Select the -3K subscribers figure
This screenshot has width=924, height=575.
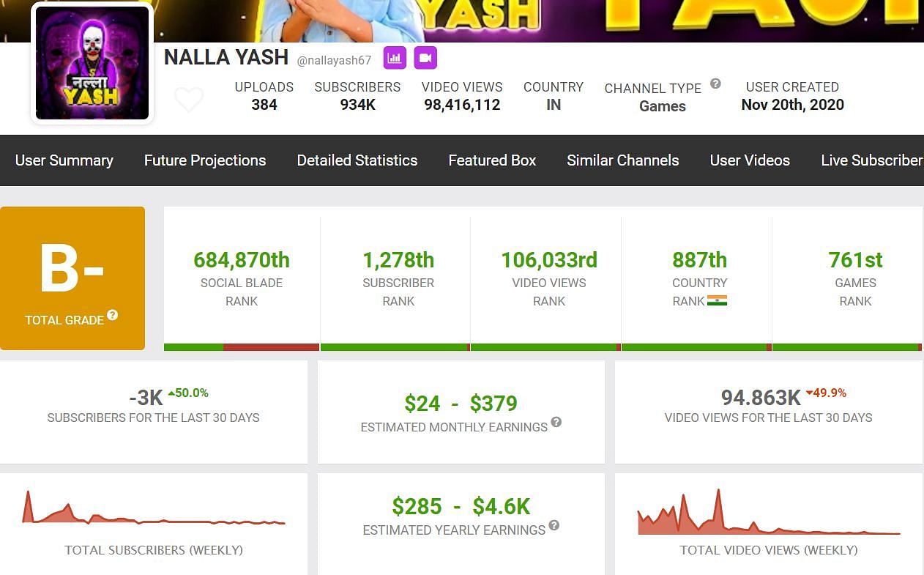tap(146, 398)
